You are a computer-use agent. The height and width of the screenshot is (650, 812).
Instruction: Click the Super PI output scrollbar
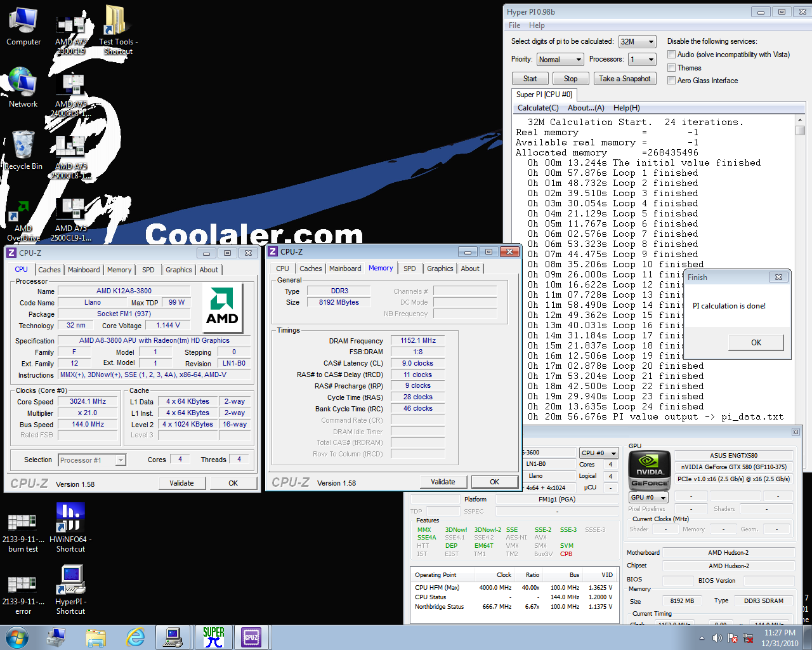[x=800, y=267]
